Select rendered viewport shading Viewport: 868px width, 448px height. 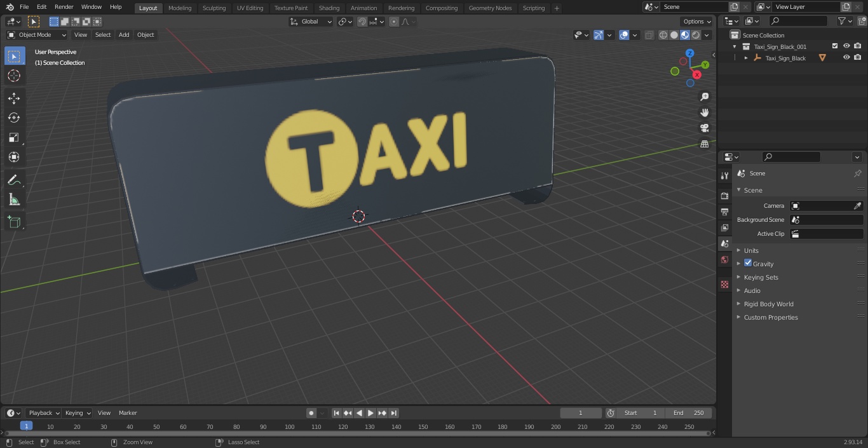[696, 35]
